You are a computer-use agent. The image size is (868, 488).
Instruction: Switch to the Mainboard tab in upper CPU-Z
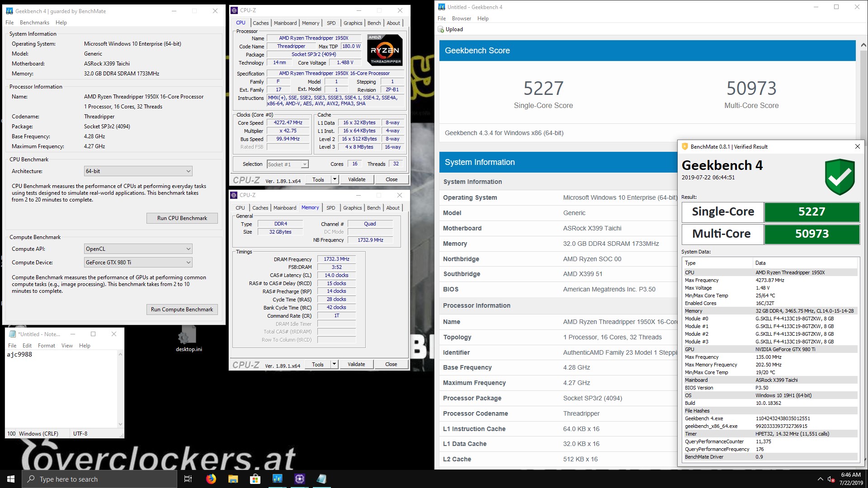point(285,23)
